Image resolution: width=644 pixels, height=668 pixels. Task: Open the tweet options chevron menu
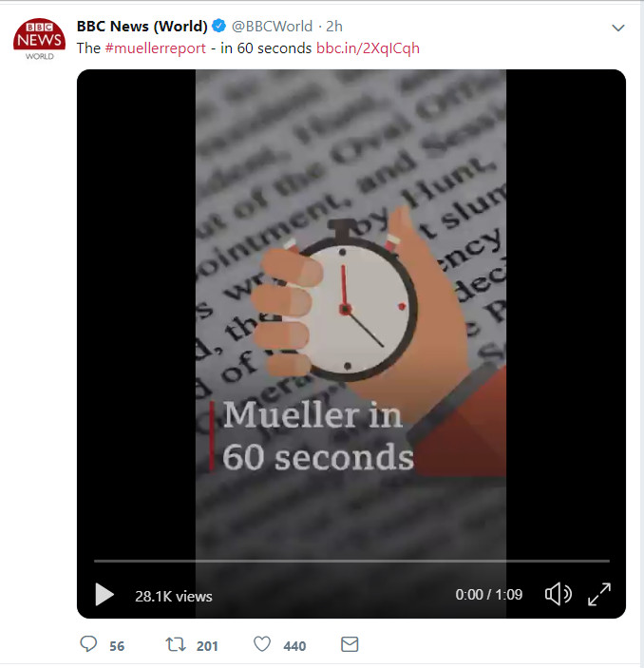tap(617, 29)
